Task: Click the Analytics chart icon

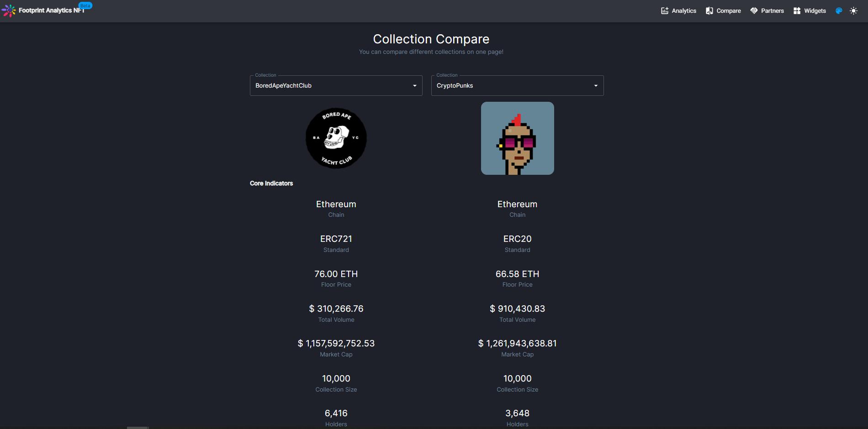Action: [665, 11]
